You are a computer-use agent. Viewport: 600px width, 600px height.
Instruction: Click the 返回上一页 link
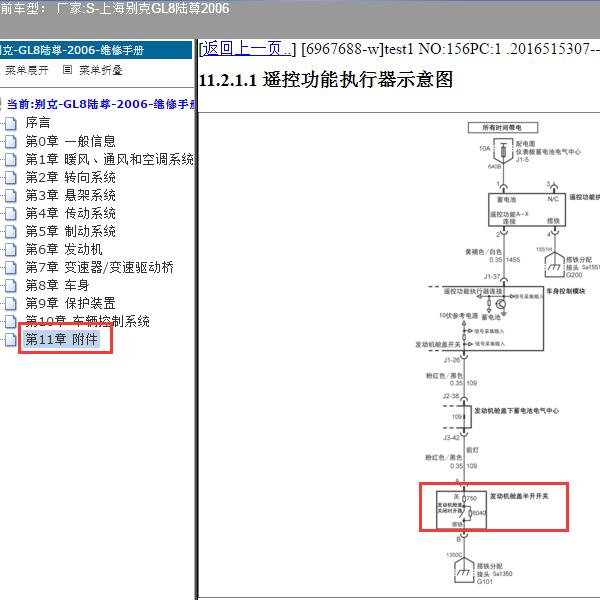pyautogui.click(x=246, y=49)
